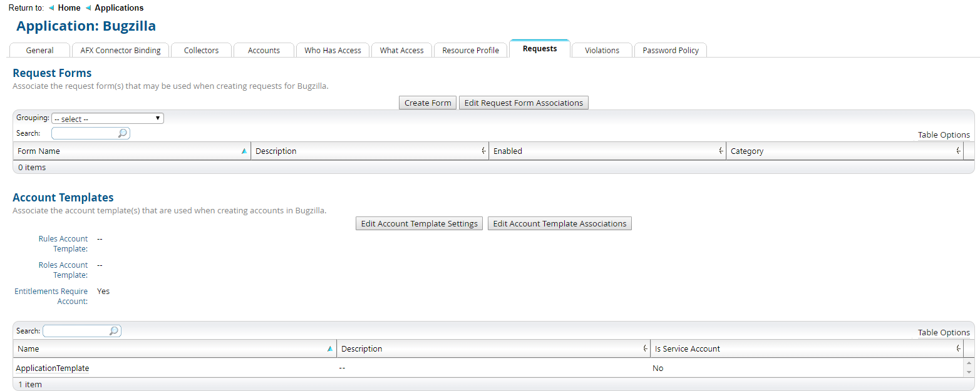Screen dimensions: 980x391
Task: Open the ApplicationTemplate link
Action: [x=53, y=368]
